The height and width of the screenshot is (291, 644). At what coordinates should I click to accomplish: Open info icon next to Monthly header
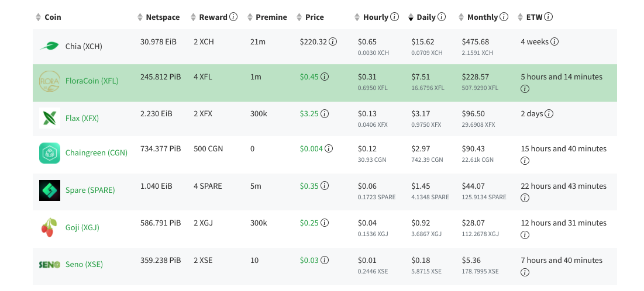(x=504, y=17)
